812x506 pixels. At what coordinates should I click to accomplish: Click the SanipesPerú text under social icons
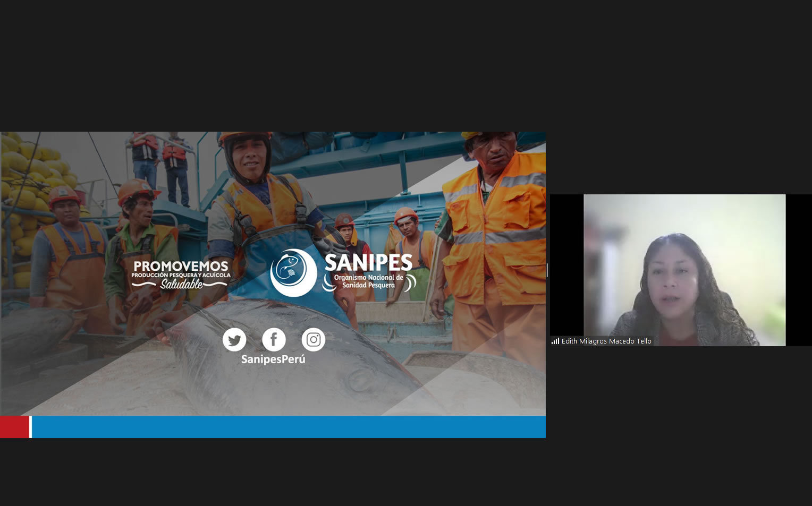click(x=273, y=359)
